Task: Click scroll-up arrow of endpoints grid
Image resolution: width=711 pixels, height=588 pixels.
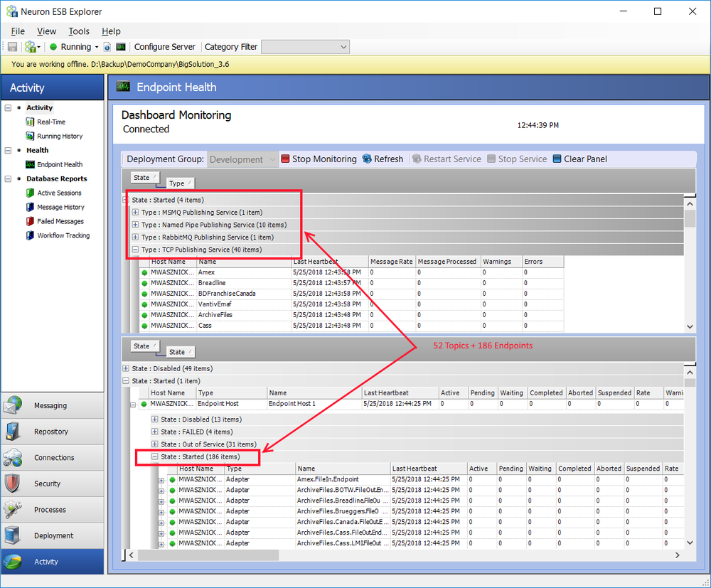Action: [x=690, y=373]
